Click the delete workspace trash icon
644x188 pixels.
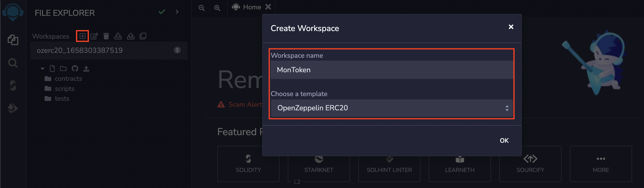[106, 36]
